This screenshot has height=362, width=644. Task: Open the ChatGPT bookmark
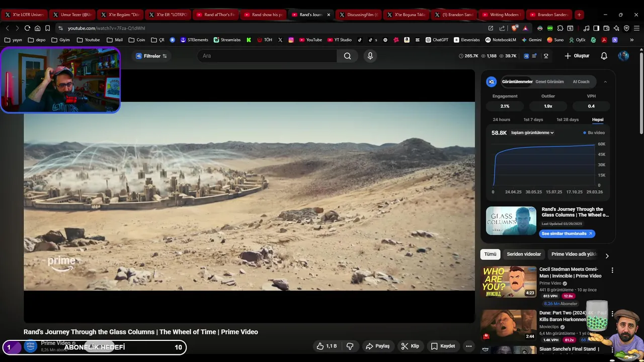click(437, 40)
